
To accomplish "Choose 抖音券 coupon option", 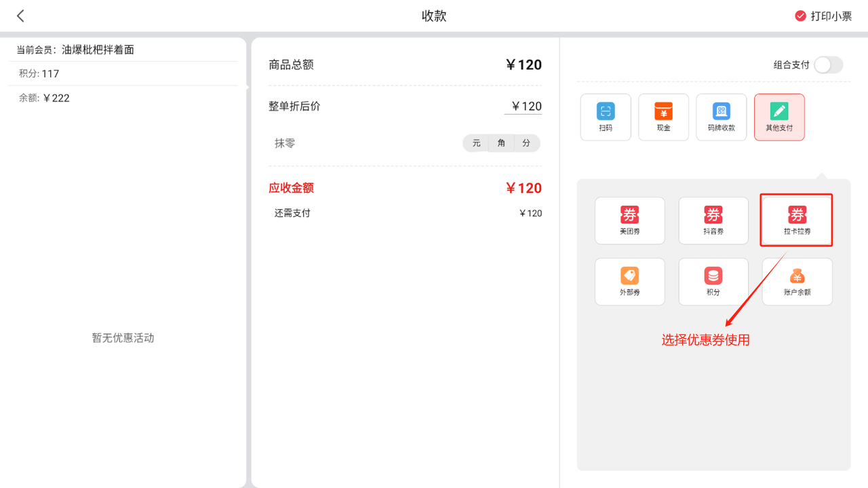I will click(x=713, y=221).
